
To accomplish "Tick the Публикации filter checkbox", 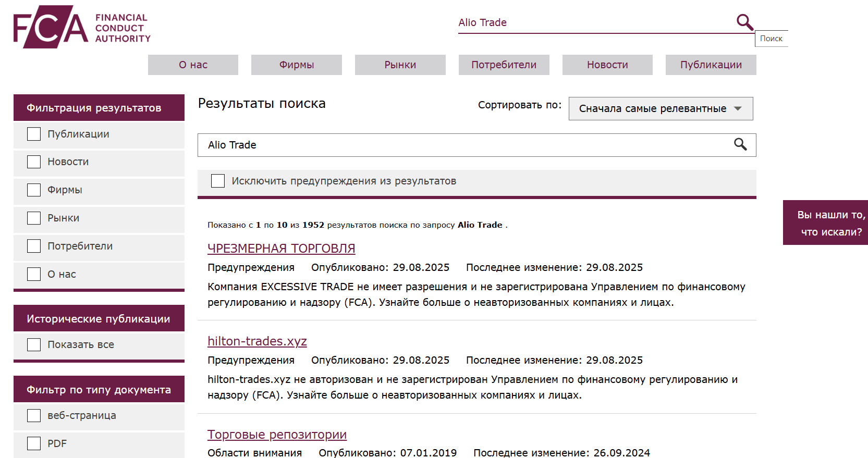I will click(34, 134).
